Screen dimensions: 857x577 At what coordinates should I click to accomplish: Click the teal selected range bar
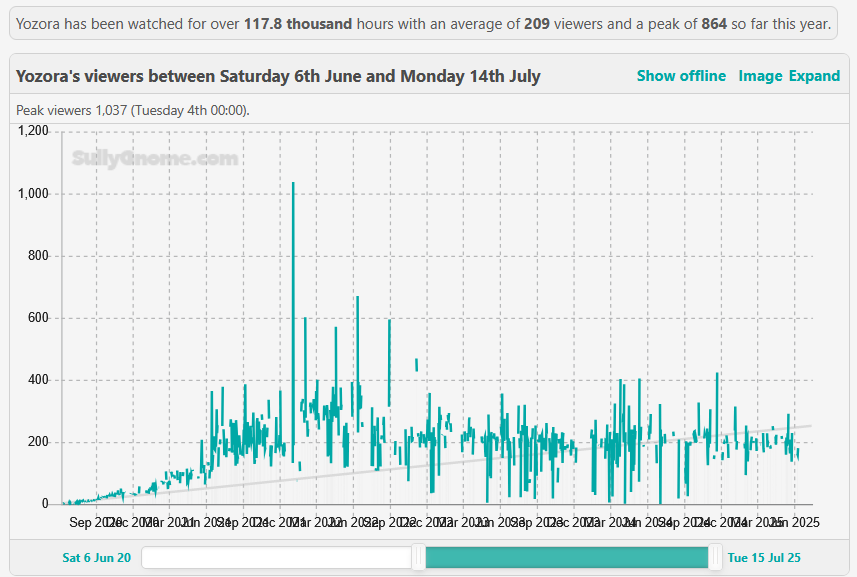567,557
